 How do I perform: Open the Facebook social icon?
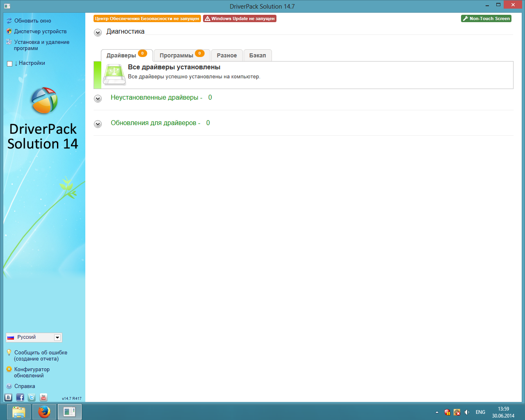(20, 397)
